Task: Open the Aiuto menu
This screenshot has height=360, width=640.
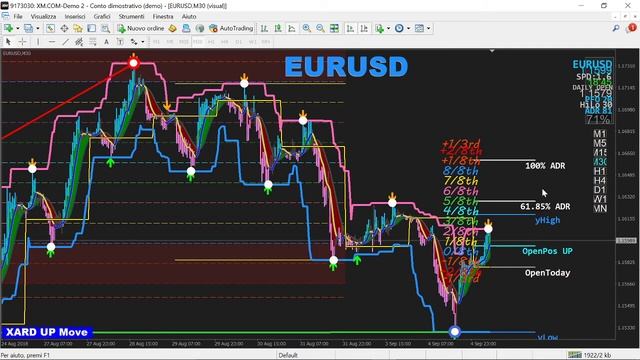Action: coord(189,16)
